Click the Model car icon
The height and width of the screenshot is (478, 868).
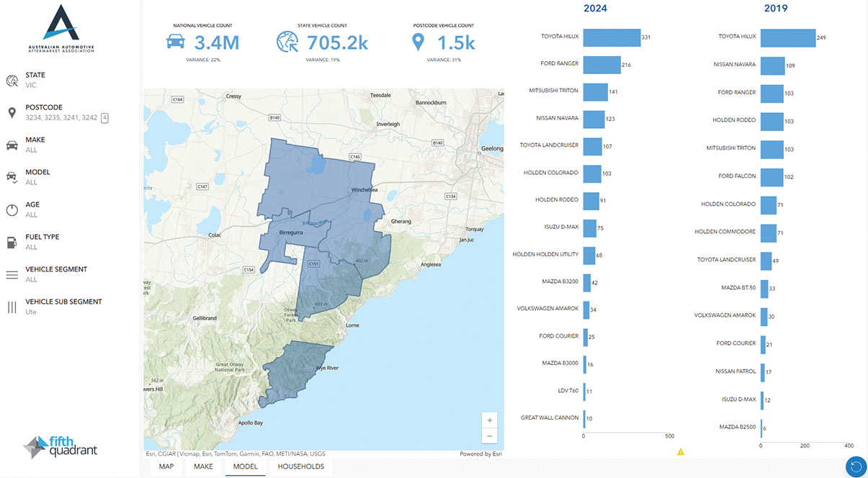[x=12, y=178]
